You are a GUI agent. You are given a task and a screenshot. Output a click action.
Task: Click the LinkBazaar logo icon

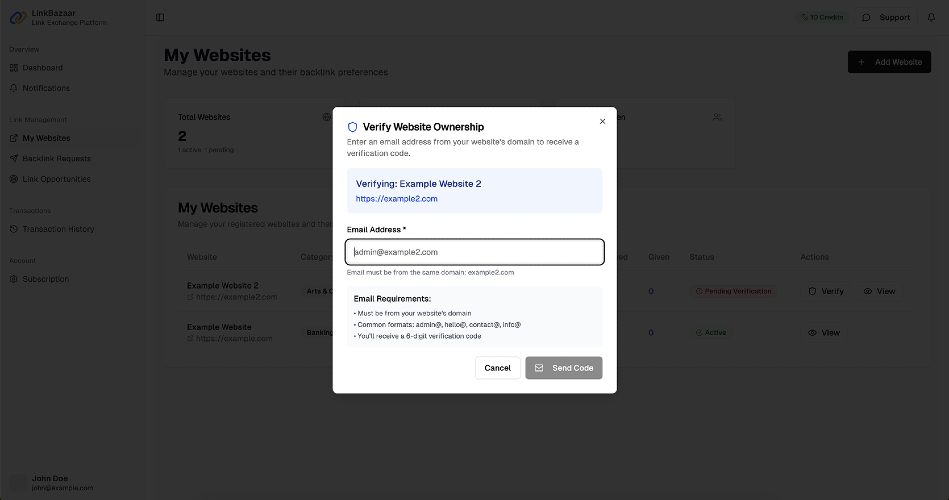click(x=18, y=18)
